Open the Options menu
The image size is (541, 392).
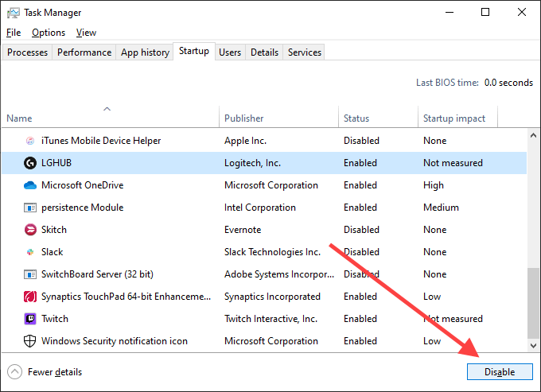click(x=49, y=33)
